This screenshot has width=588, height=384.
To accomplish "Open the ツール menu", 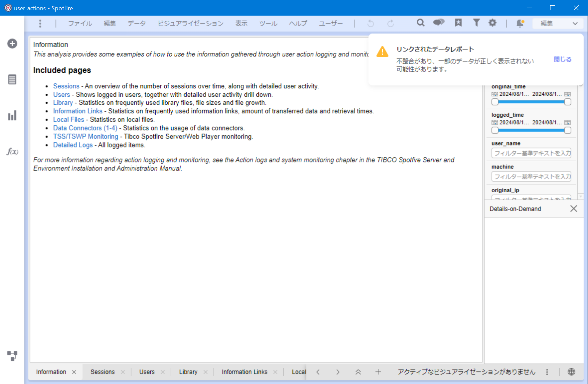I will click(x=268, y=23).
